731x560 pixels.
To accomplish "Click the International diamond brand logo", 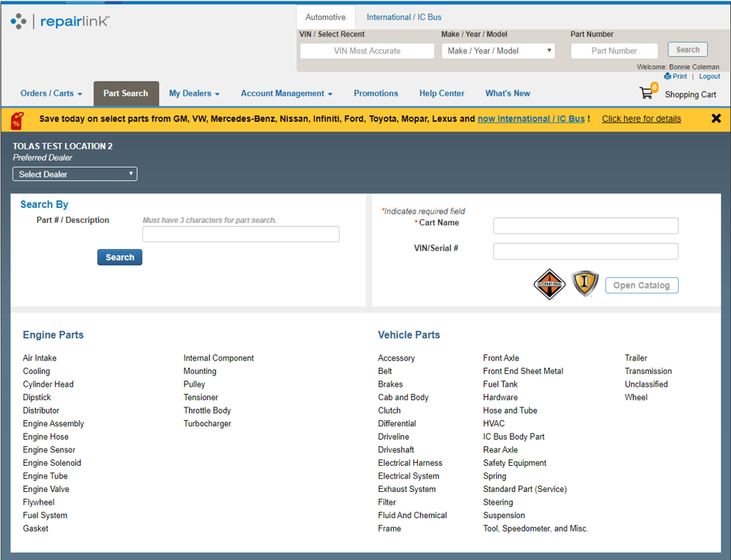I will pos(549,285).
